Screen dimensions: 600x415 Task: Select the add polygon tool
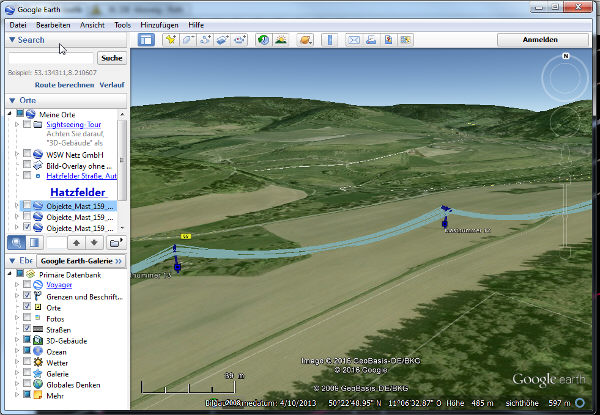(188, 40)
